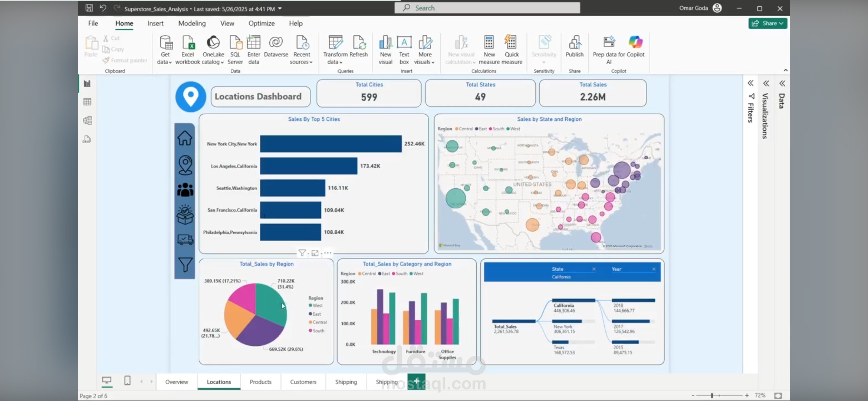This screenshot has width=868, height=401.
Task: Open Enter data table editor
Action: coord(254,50)
